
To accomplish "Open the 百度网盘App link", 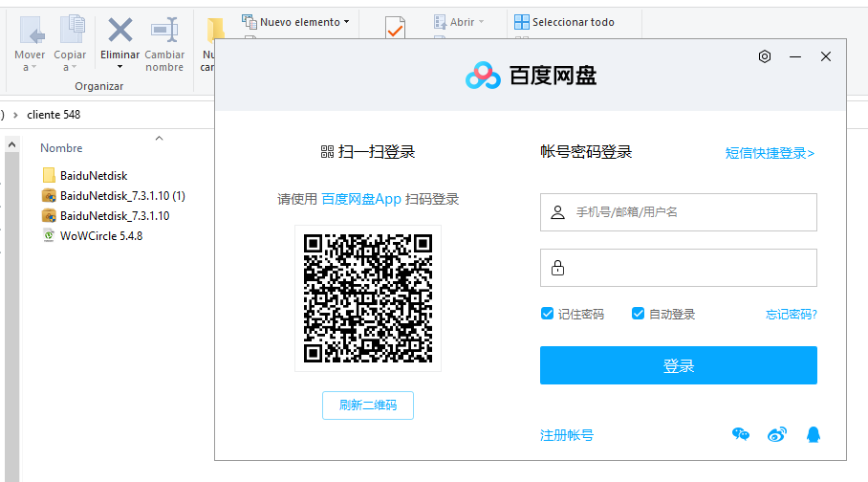I will pyautogui.click(x=361, y=199).
